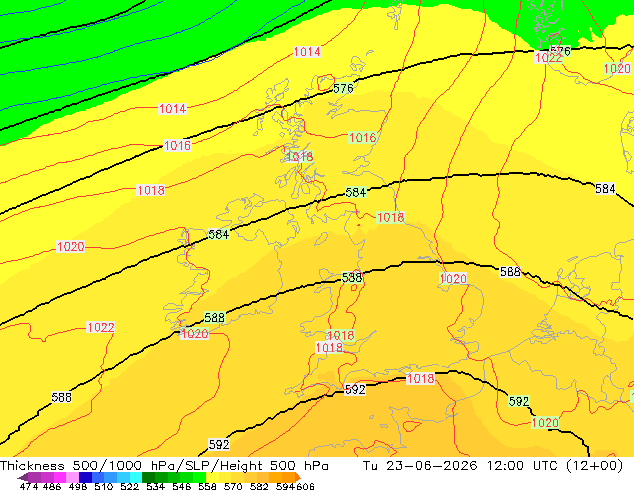Click the 584 label on the east coast of Scotland
The height and width of the screenshot is (490, 634).
356,192
